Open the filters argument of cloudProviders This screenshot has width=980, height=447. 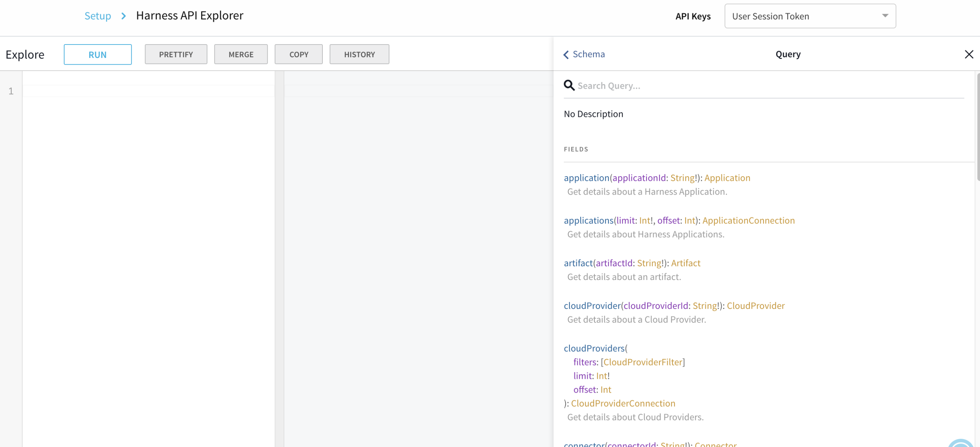[x=585, y=362]
